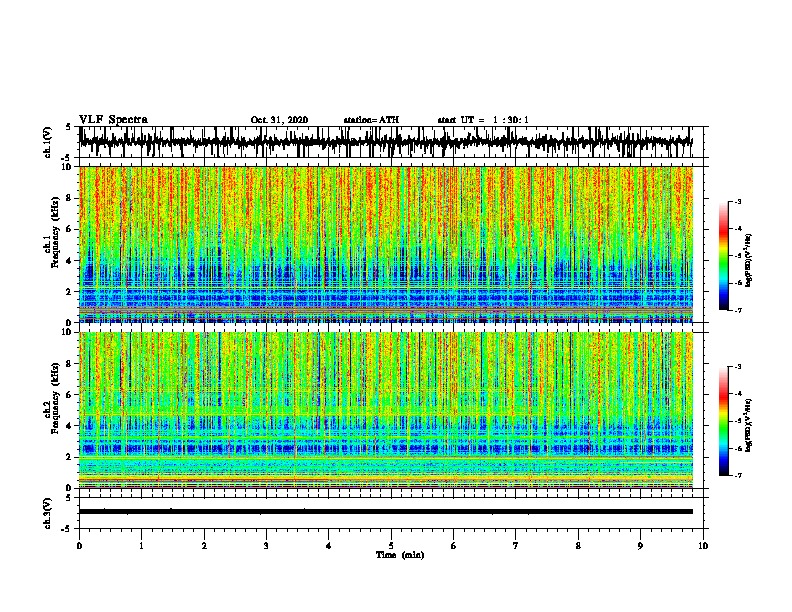Click the time axis tick label "0"
Viewport: 792px width, 612px height.
tap(79, 546)
